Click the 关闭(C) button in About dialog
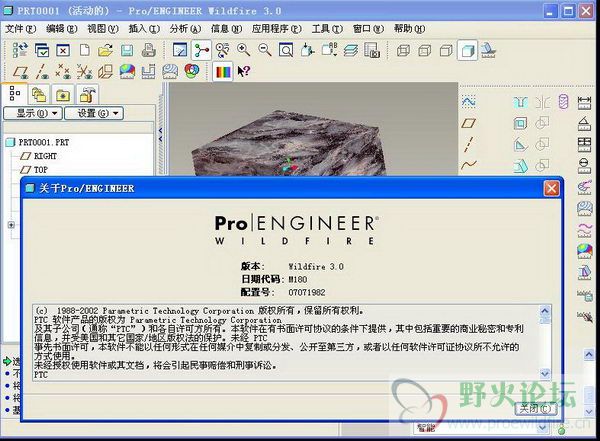Image resolution: width=600 pixels, height=441 pixels. 536,408
